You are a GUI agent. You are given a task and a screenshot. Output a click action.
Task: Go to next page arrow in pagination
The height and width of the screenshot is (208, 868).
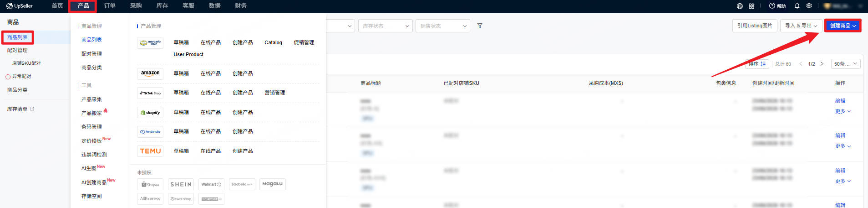click(x=822, y=64)
